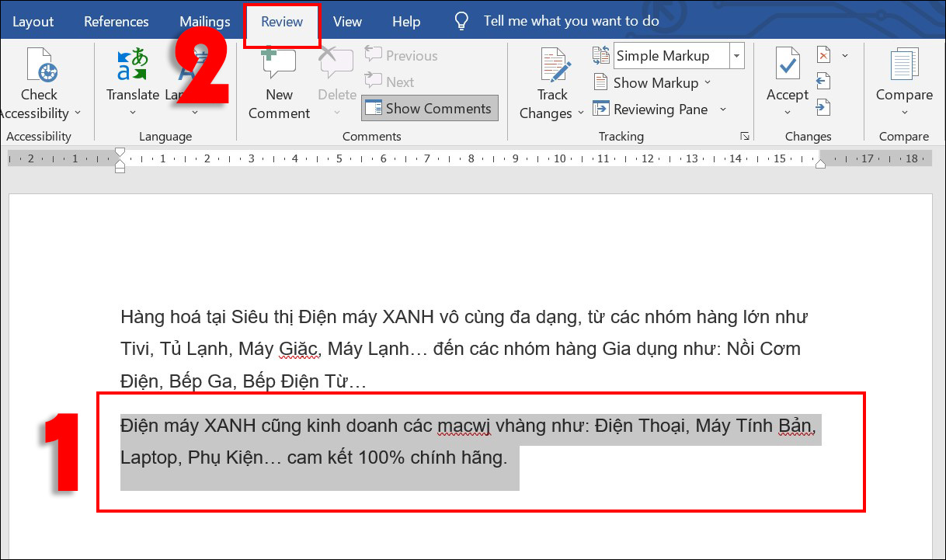Expand the Track Changes dropdown arrow
The height and width of the screenshot is (560, 946).
click(x=580, y=113)
